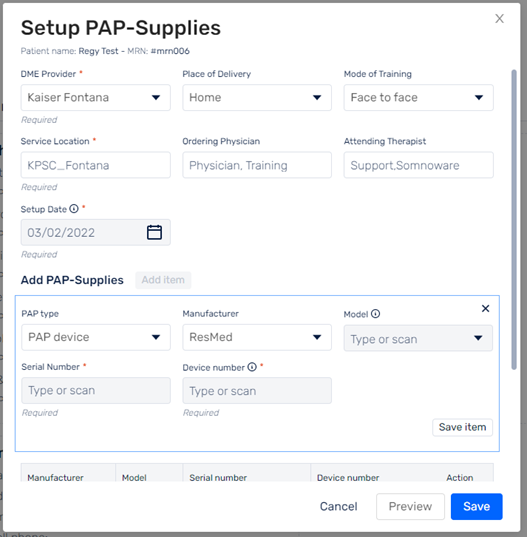Click the Preview button
Screen dimensions: 527x537
410,507
